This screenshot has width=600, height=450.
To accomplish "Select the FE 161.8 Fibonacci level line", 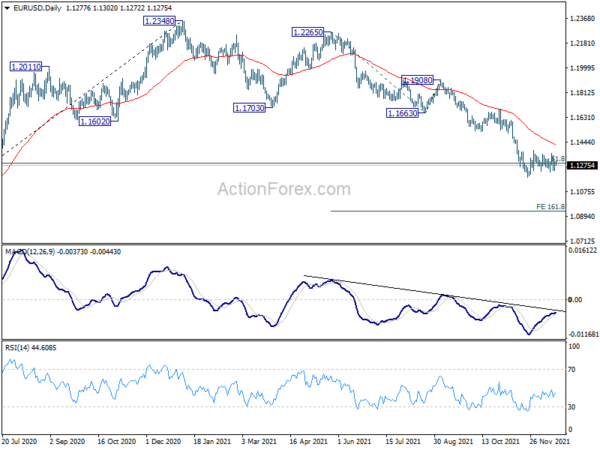I will click(448, 211).
